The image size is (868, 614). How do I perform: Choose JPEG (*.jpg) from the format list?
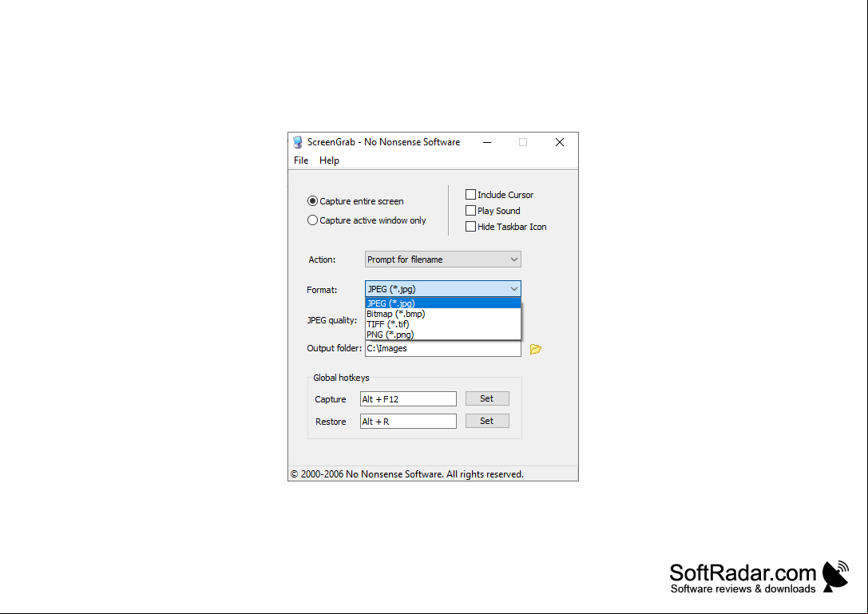pyautogui.click(x=443, y=303)
